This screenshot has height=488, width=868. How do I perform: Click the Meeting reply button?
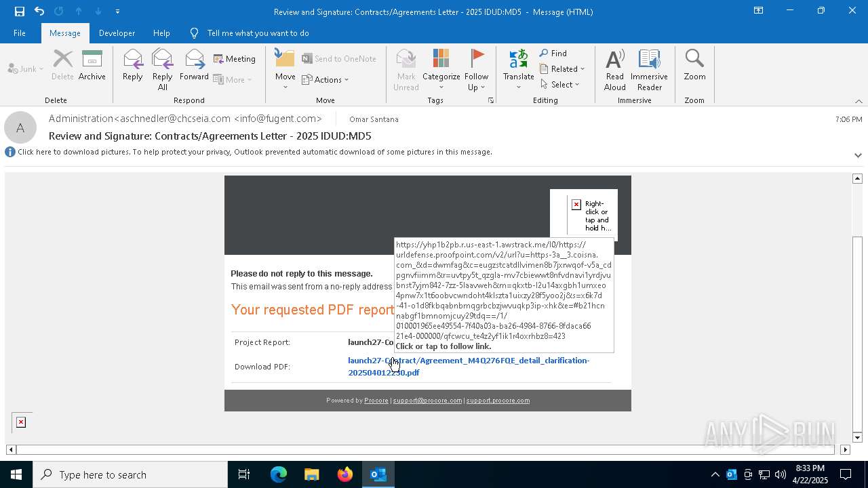coord(235,59)
